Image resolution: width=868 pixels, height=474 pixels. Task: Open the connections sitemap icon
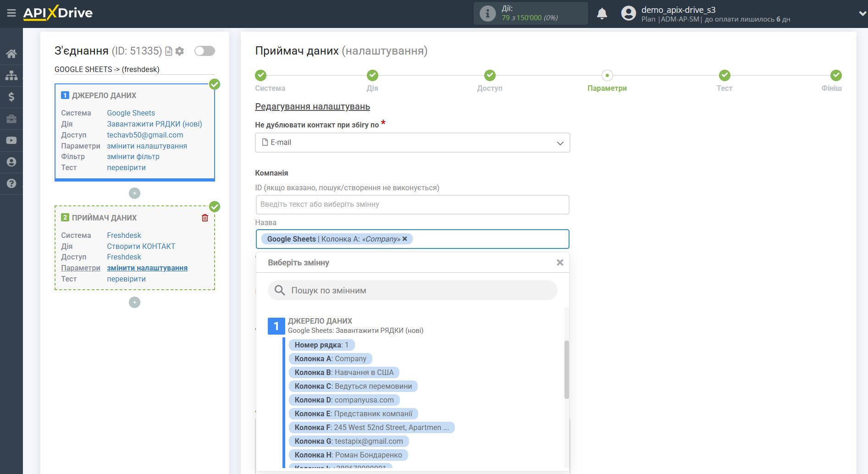pyautogui.click(x=11, y=75)
